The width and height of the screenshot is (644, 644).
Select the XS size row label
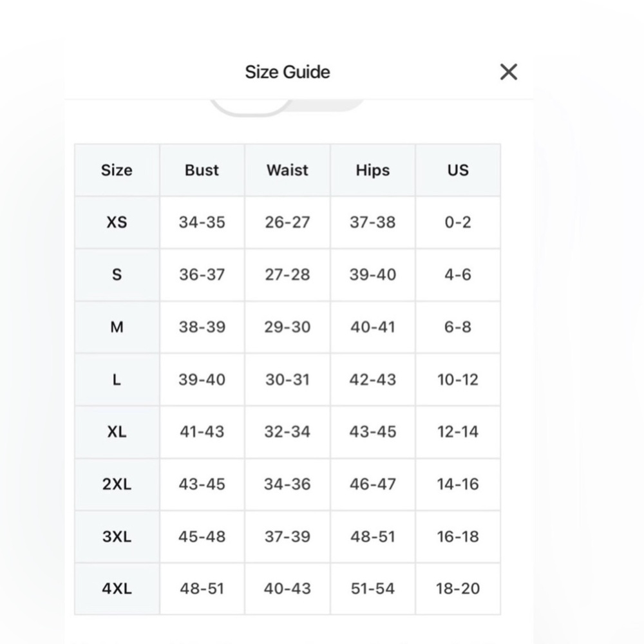click(117, 222)
